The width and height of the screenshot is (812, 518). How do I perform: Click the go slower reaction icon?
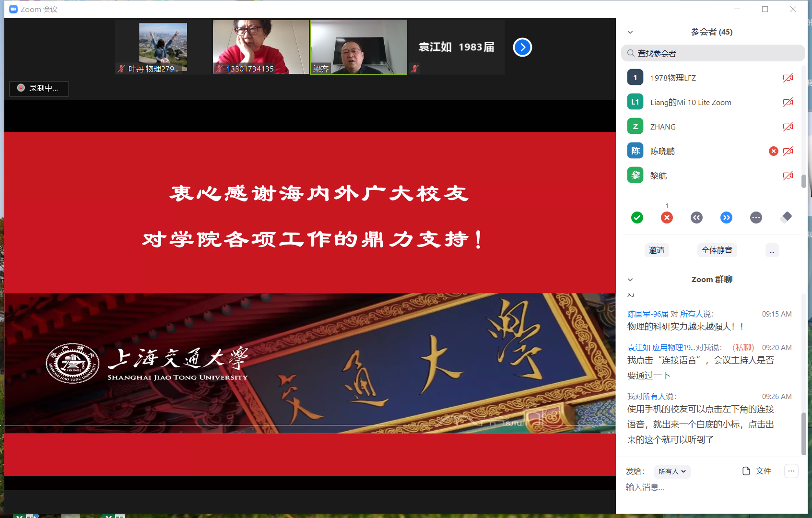(x=696, y=218)
